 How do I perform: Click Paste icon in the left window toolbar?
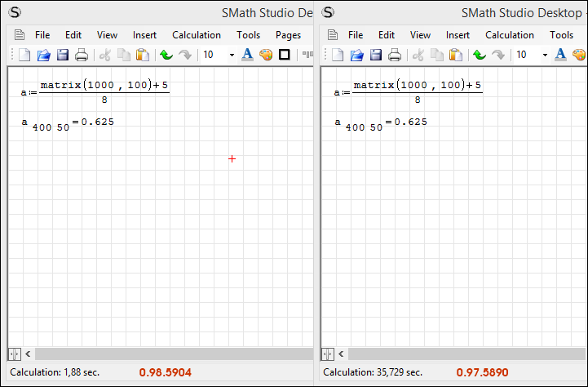point(143,55)
